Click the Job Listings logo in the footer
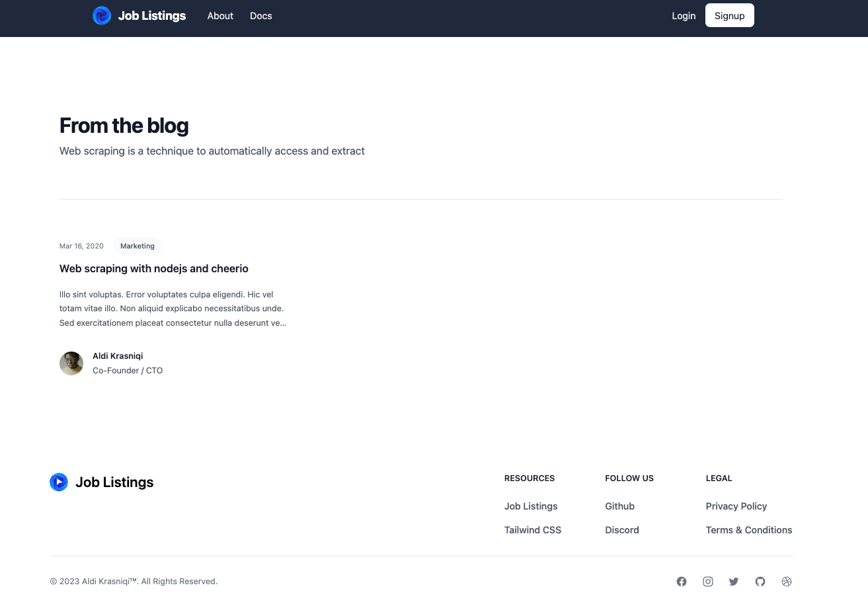The image size is (868, 608). click(101, 482)
